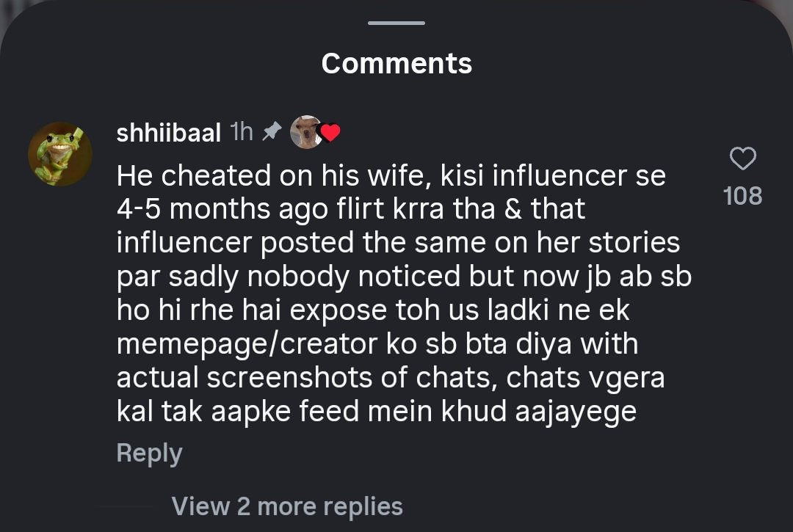Click the word "memepage/creator" in the comment

(x=243, y=344)
